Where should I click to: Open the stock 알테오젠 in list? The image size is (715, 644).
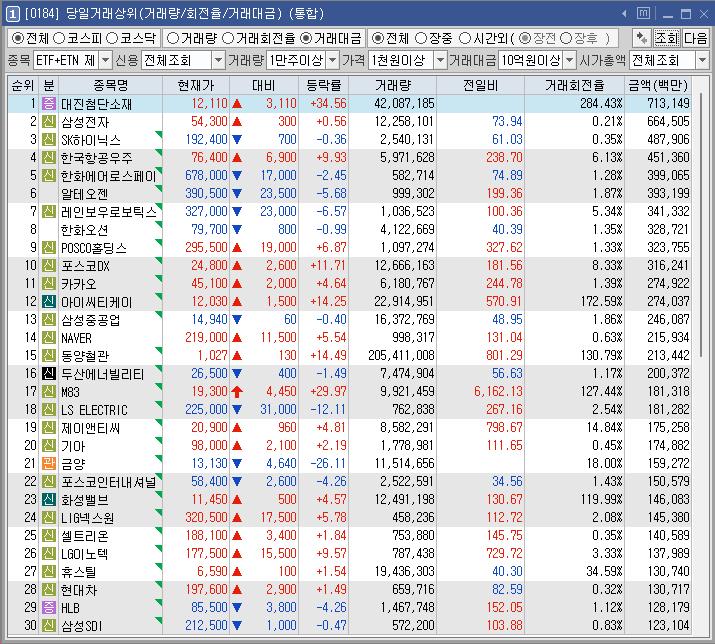85,194
